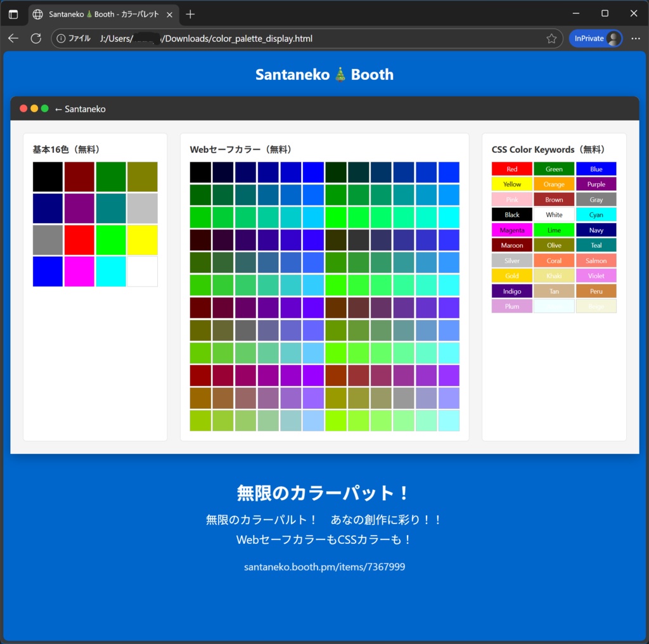This screenshot has width=649, height=644.
Task: Click the red traffic-light circle in the mock window
Action: pyautogui.click(x=23, y=108)
